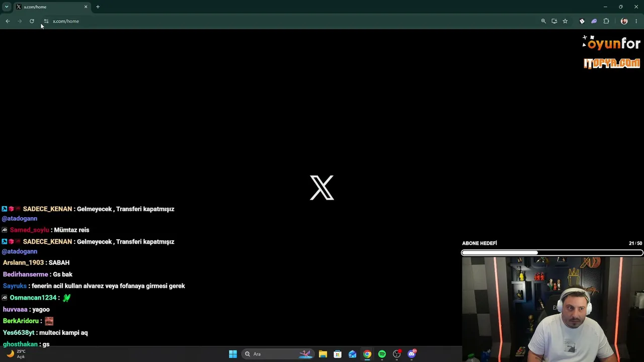Click the taskbar search box Ara
This screenshot has width=644, height=362.
tap(278, 354)
